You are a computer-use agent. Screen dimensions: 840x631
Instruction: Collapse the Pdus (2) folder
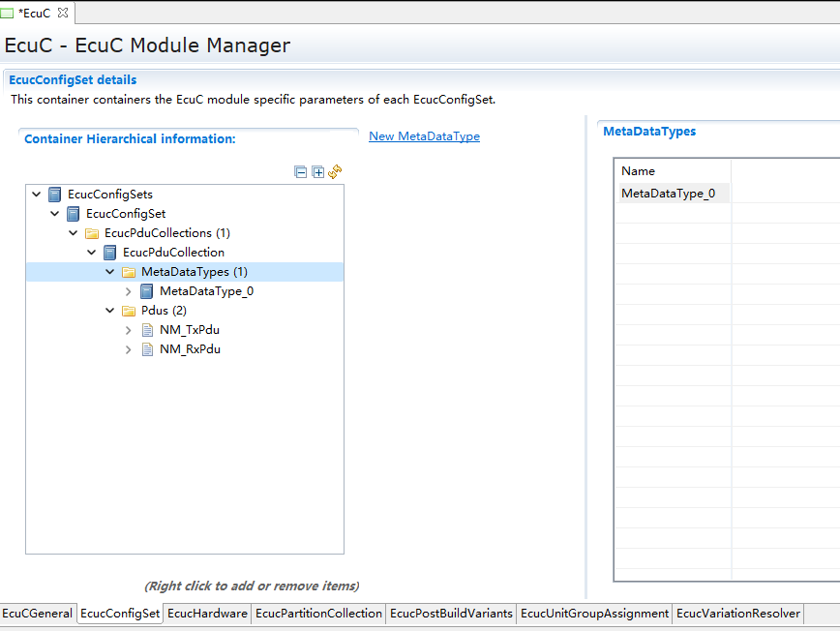[x=109, y=311]
